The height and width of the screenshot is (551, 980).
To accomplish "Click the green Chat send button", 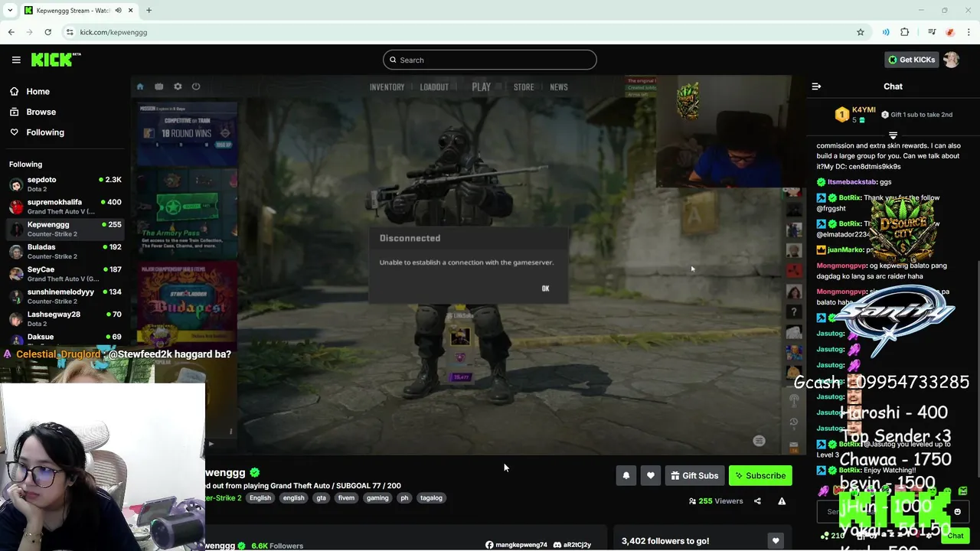I will pyautogui.click(x=955, y=536).
